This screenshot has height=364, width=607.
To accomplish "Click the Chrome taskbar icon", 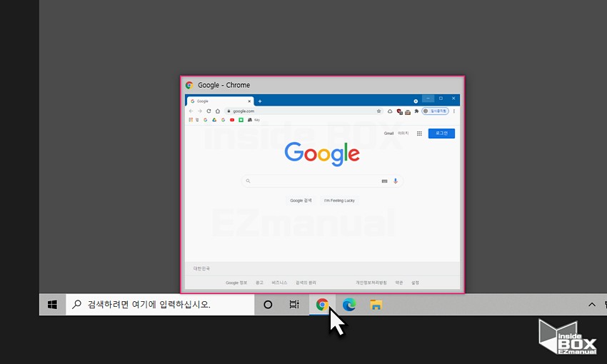I will (x=322, y=305).
